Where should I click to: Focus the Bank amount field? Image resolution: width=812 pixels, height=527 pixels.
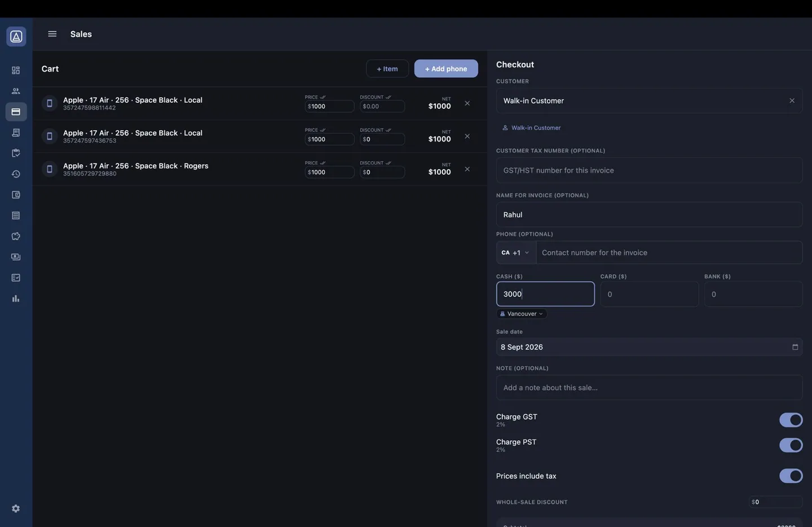tap(753, 294)
